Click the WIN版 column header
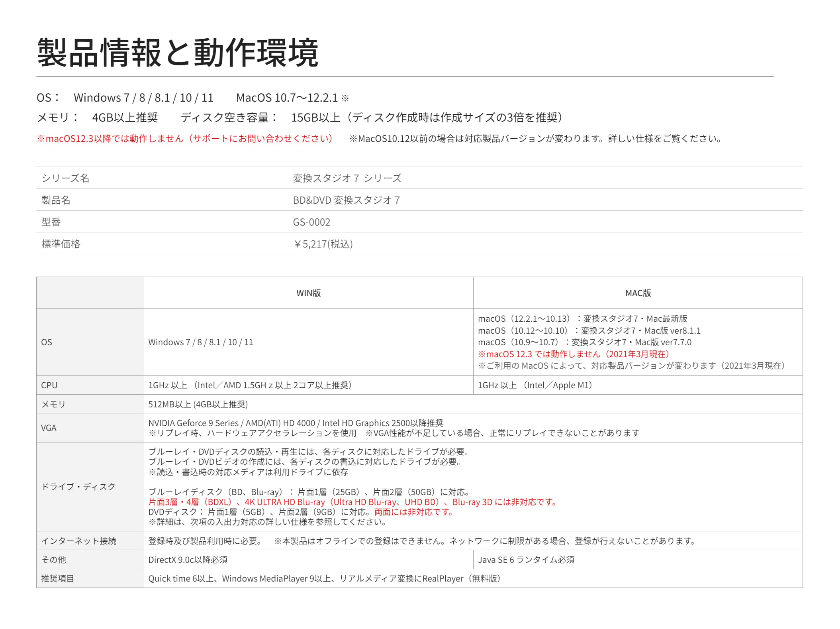Screen dimensions: 840x629 [x=308, y=293]
